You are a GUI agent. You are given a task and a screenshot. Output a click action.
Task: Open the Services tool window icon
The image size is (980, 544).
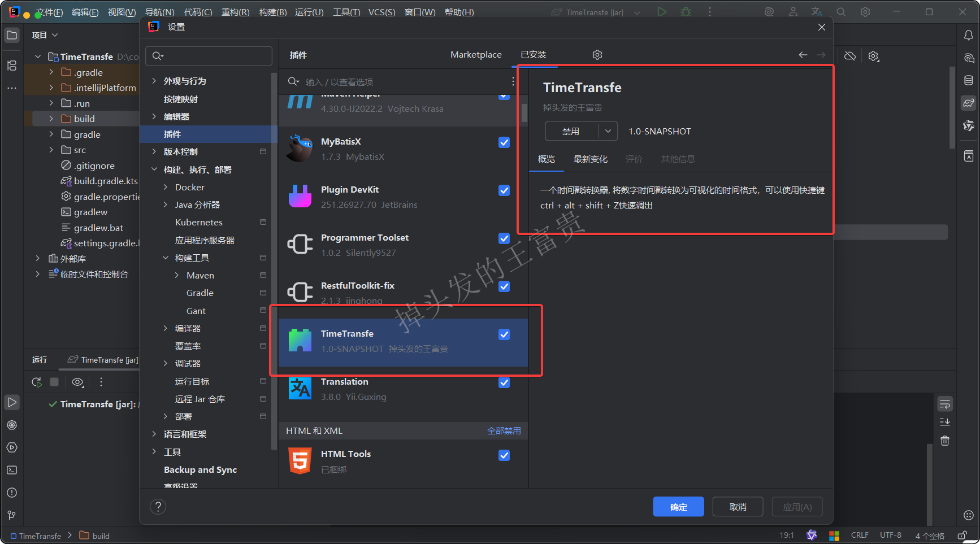tap(12, 447)
